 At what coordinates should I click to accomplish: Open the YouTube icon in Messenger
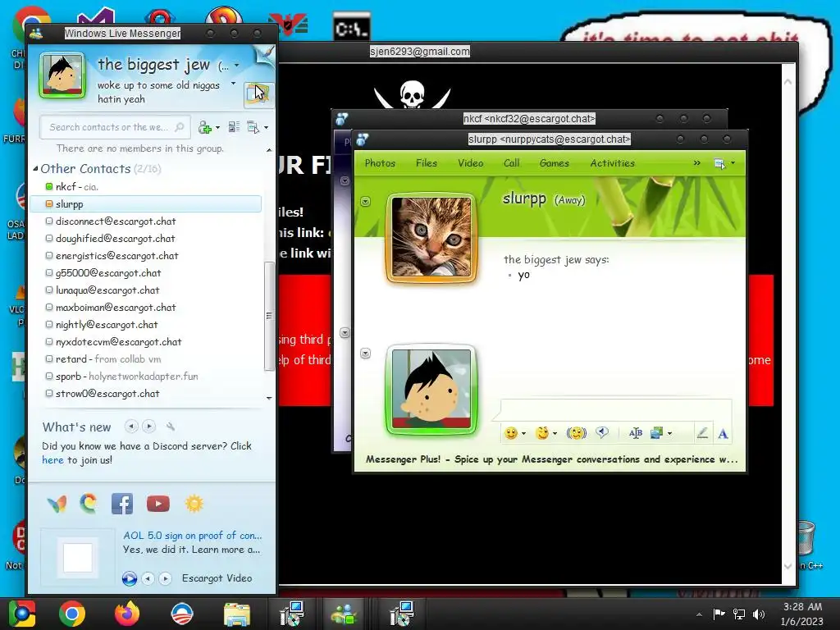click(x=158, y=504)
